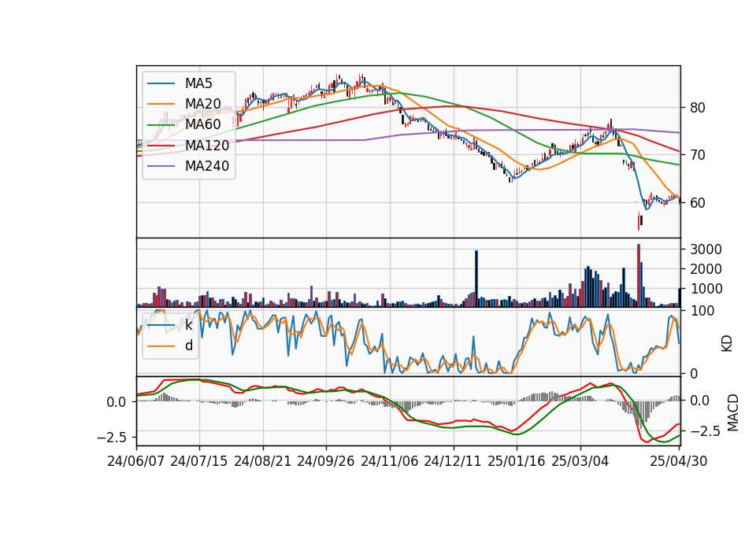Click the 24/08/21 date axis label
Image resolution: width=756 pixels, height=543 pixels.
click(263, 461)
